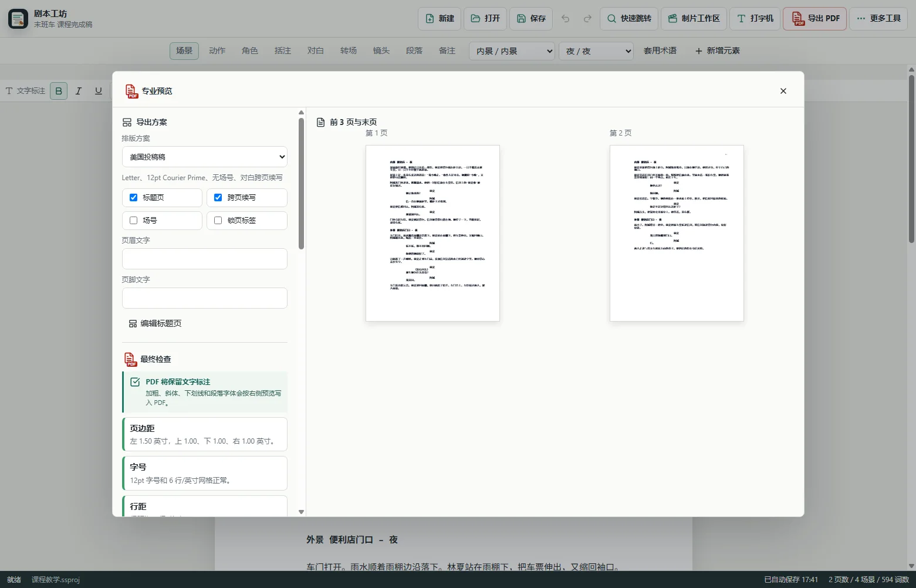
Task: Click the 页脚文字 input field
Action: (205, 298)
